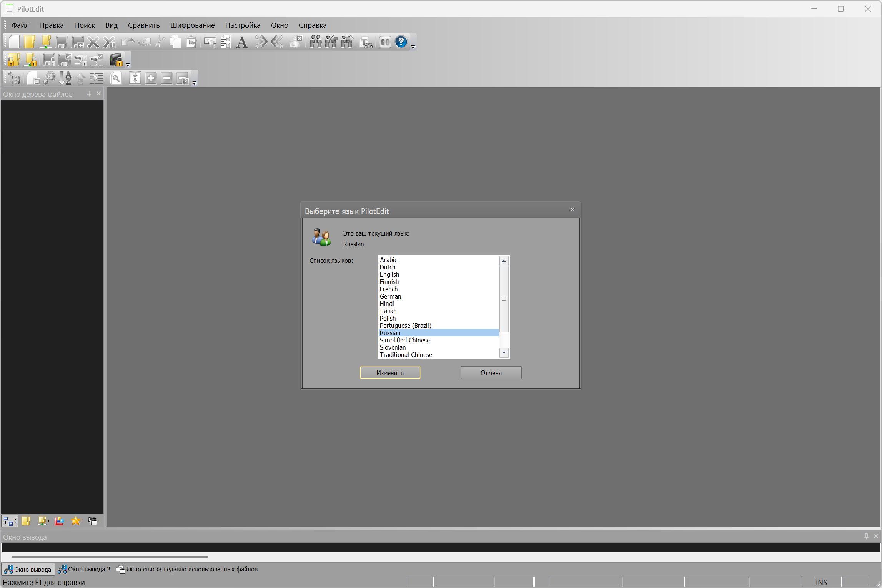
Task: Select Traditional Chinese in the list
Action: (x=439, y=355)
